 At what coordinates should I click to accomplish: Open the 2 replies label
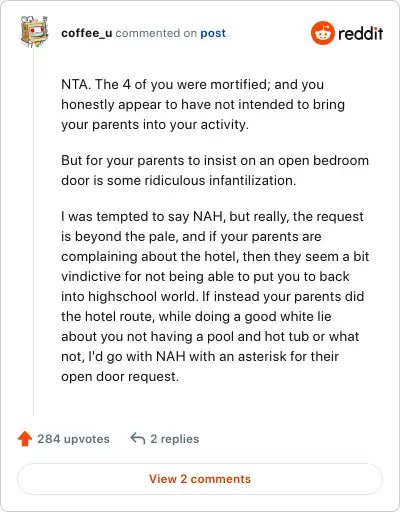coord(175,439)
